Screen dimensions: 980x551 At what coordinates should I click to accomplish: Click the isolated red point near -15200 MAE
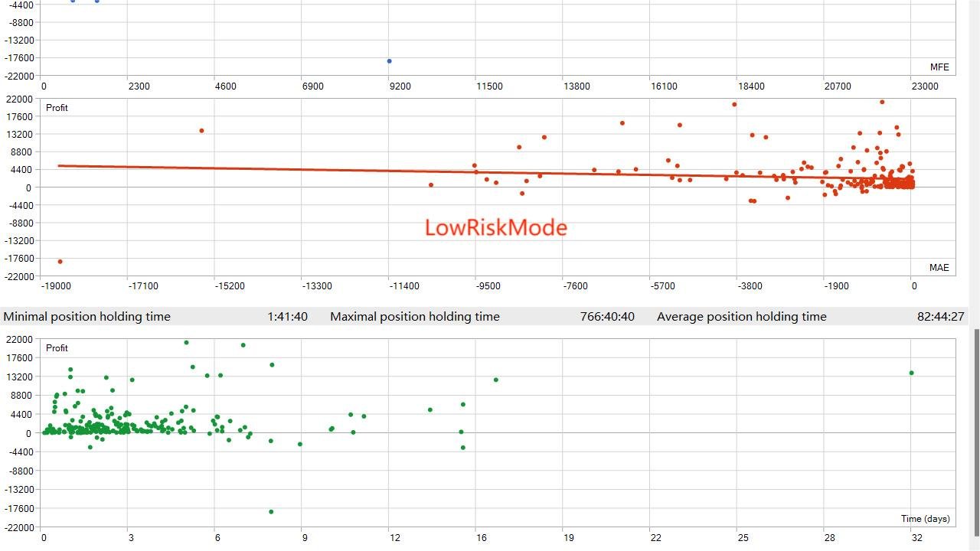(x=201, y=131)
